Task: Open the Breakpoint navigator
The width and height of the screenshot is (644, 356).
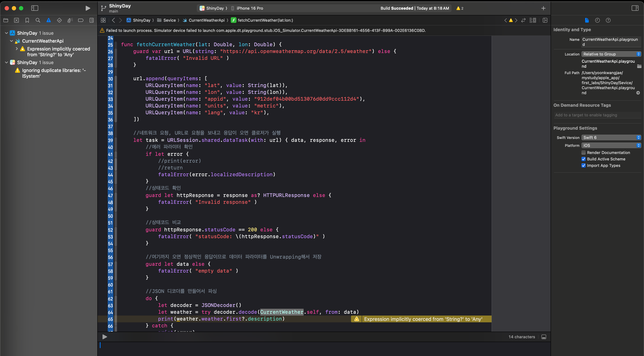Action: [81, 20]
